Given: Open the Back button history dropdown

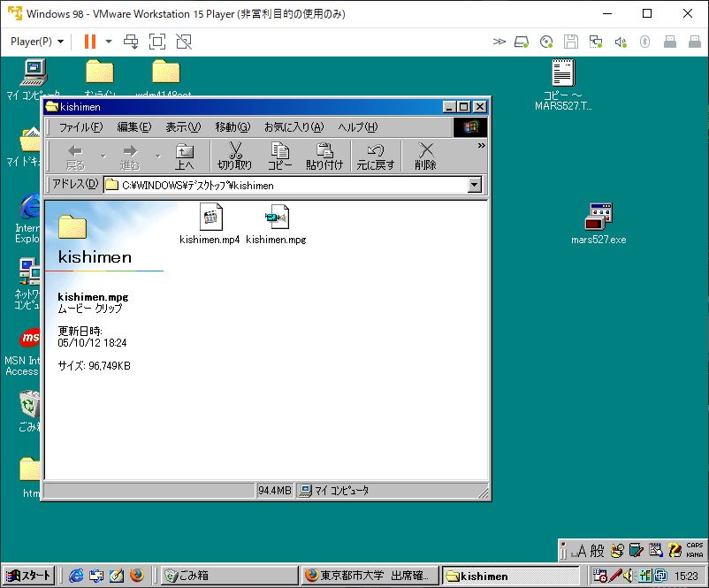Looking at the screenshot, I should [103, 157].
